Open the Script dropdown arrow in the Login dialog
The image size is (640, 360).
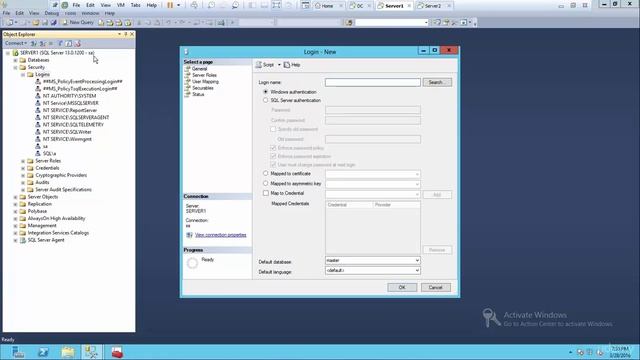point(279,65)
